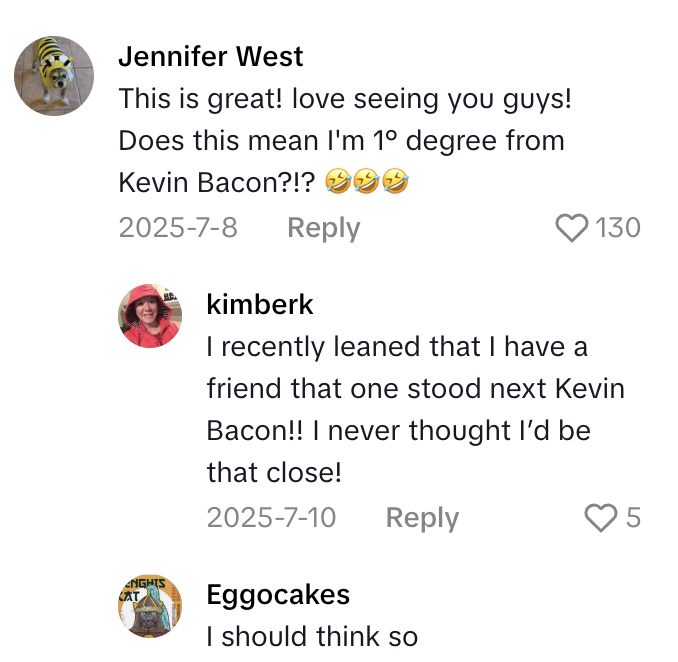Reply to kimberk's comment

point(422,518)
